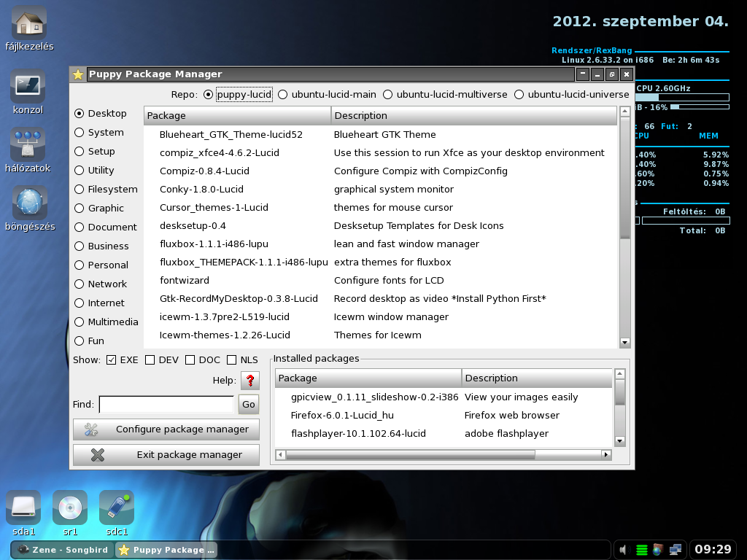
Task: Open the sr1 optical disc icon
Action: [x=70, y=507]
